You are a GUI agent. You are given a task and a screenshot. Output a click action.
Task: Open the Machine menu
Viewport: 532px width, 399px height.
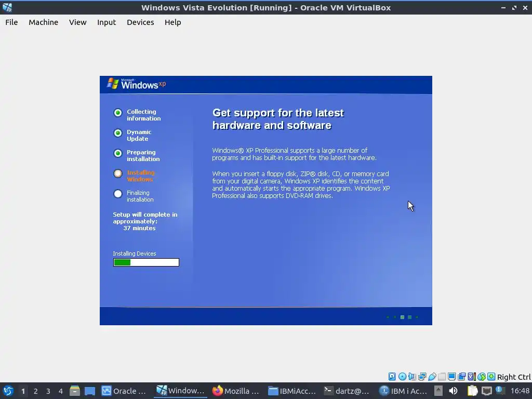(44, 22)
